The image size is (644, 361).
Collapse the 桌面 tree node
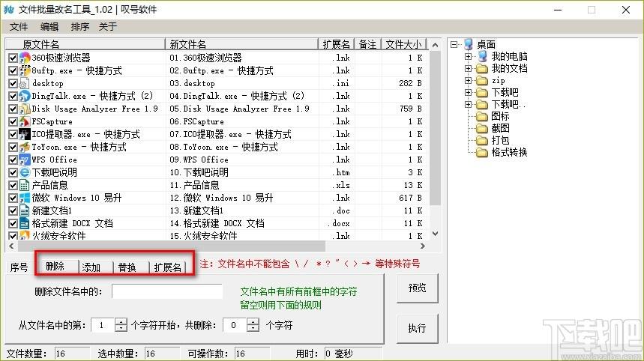pos(454,44)
